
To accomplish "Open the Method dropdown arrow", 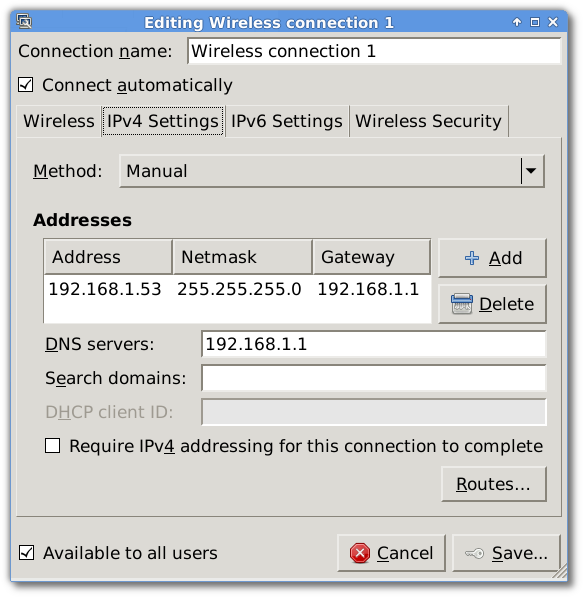I will click(x=531, y=171).
